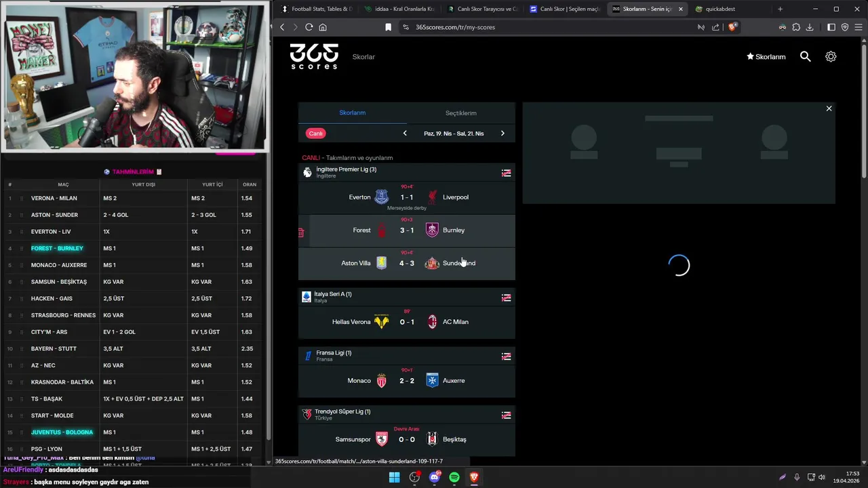868x488 pixels.
Task: Click the browser forward button
Action: tap(296, 27)
